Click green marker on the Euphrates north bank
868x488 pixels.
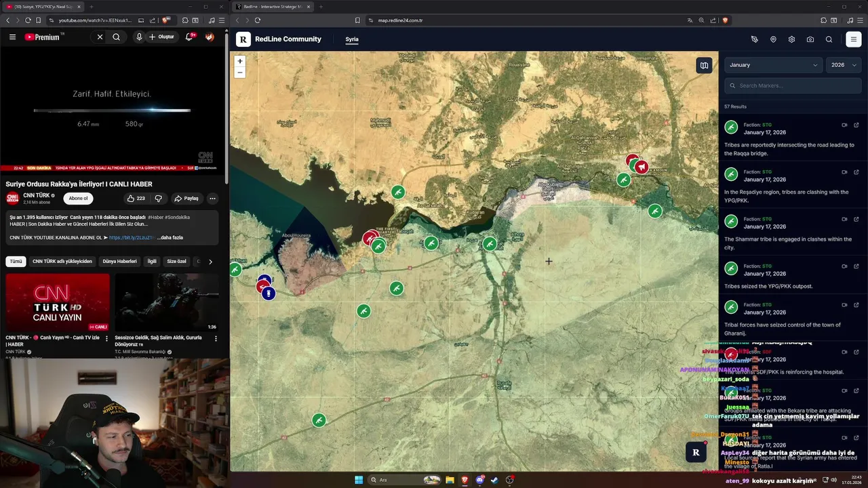(398, 192)
